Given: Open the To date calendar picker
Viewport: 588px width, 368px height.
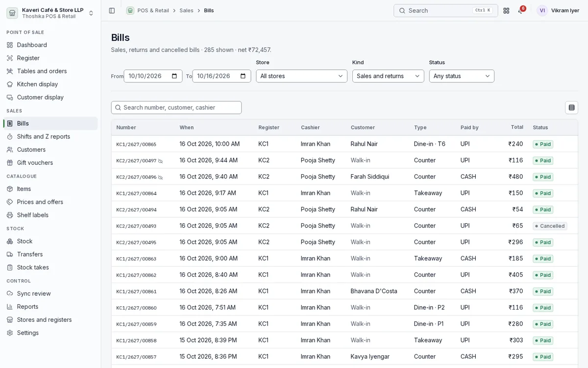Looking at the screenshot, I should tap(243, 76).
